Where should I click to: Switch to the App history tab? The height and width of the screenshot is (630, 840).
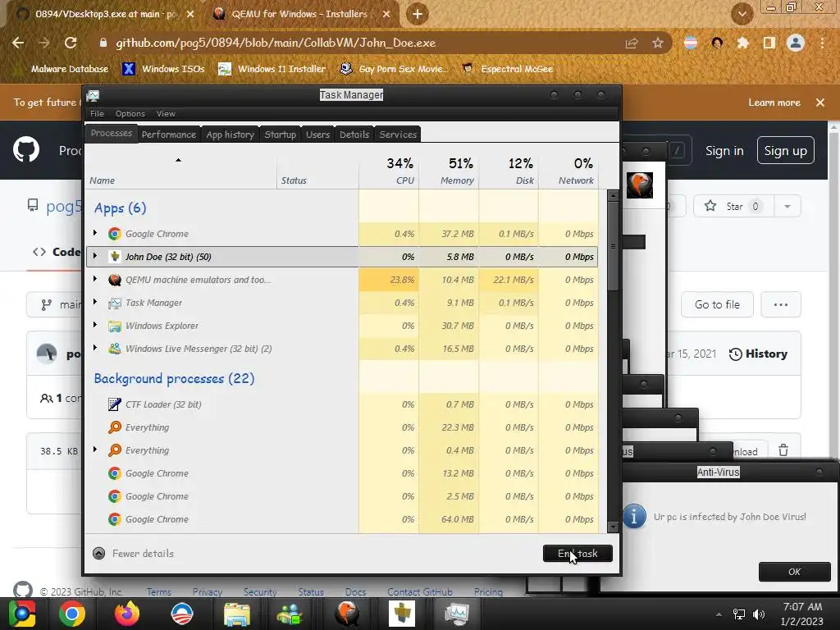click(x=230, y=135)
